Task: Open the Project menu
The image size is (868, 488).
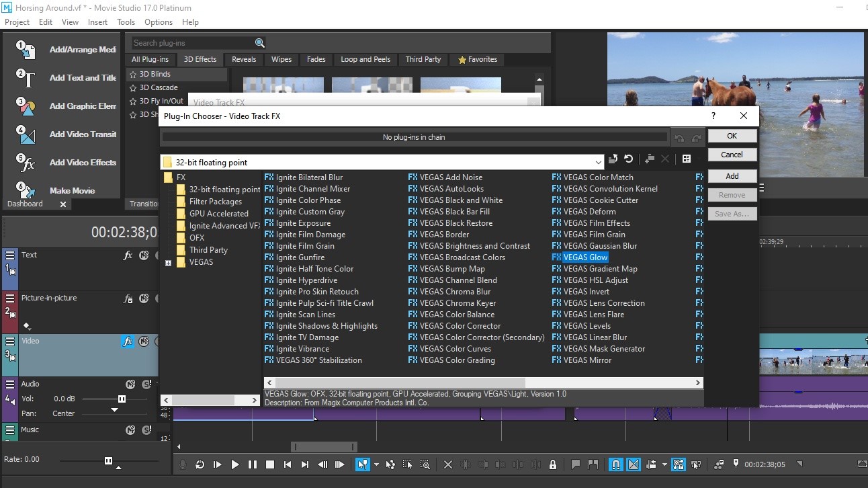Action: [x=17, y=22]
